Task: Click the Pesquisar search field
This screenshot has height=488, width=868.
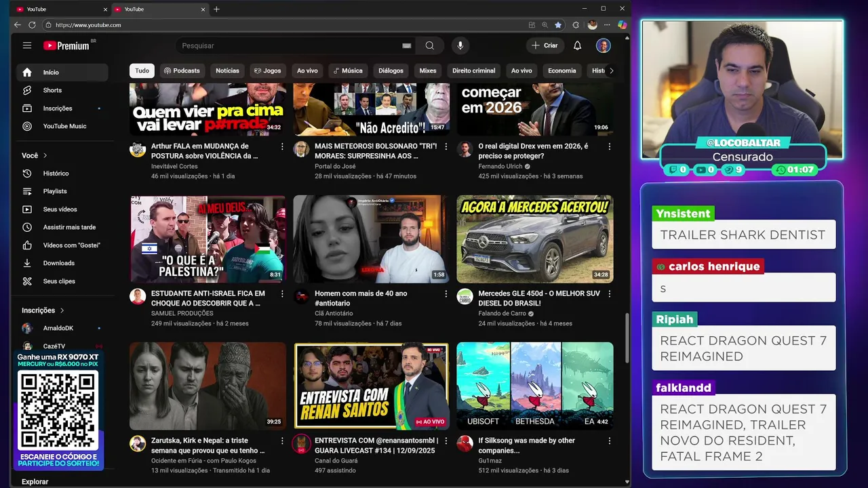Action: click(290, 45)
